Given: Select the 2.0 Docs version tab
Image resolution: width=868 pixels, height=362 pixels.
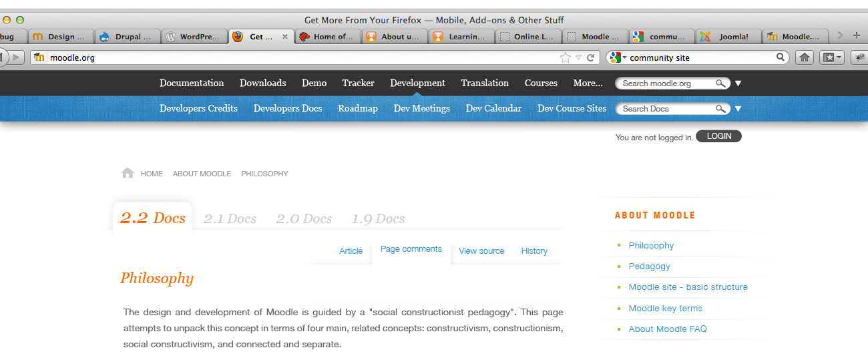Looking at the screenshot, I should (304, 218).
